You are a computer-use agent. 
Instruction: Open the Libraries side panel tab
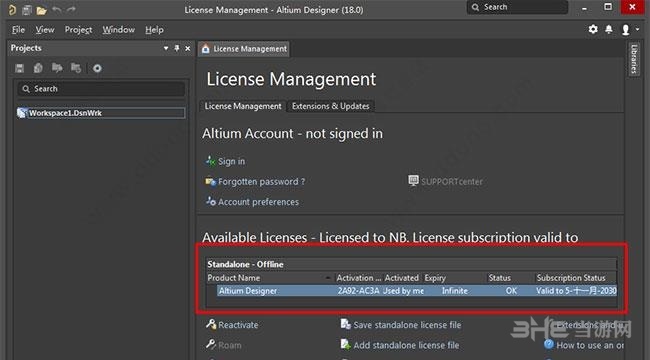633,59
